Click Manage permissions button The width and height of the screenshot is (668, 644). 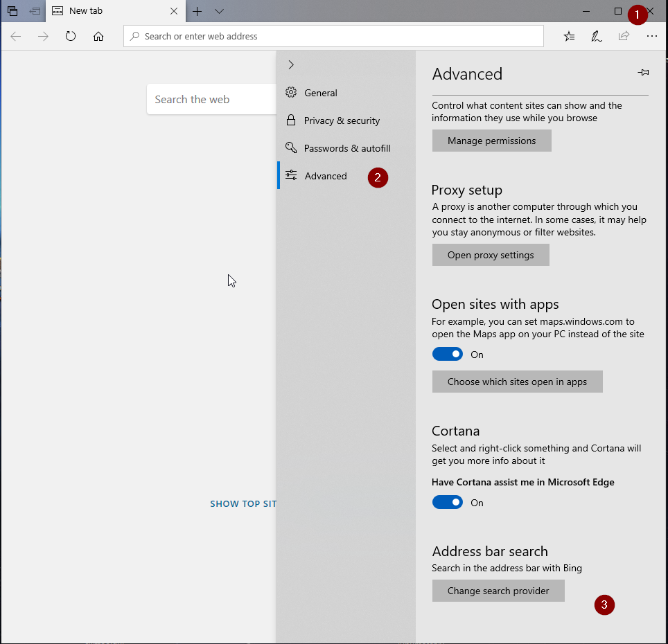(491, 141)
